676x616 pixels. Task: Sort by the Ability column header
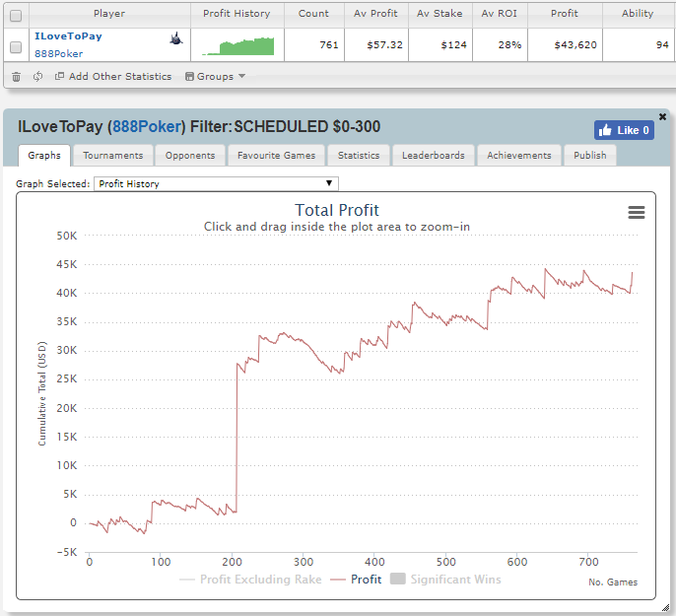pos(638,14)
